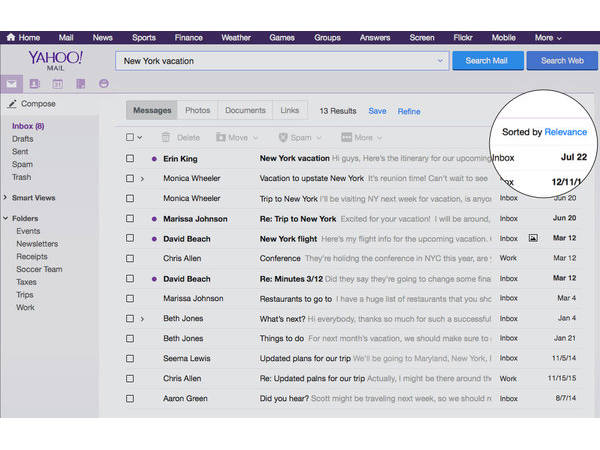
Task: Open Finance in the top navigation
Action: coord(189,38)
